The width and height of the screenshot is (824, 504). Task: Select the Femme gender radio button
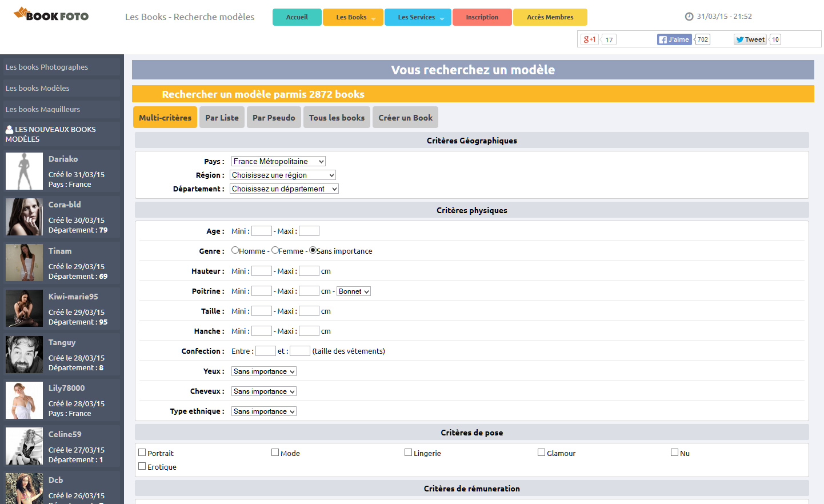[x=275, y=250]
